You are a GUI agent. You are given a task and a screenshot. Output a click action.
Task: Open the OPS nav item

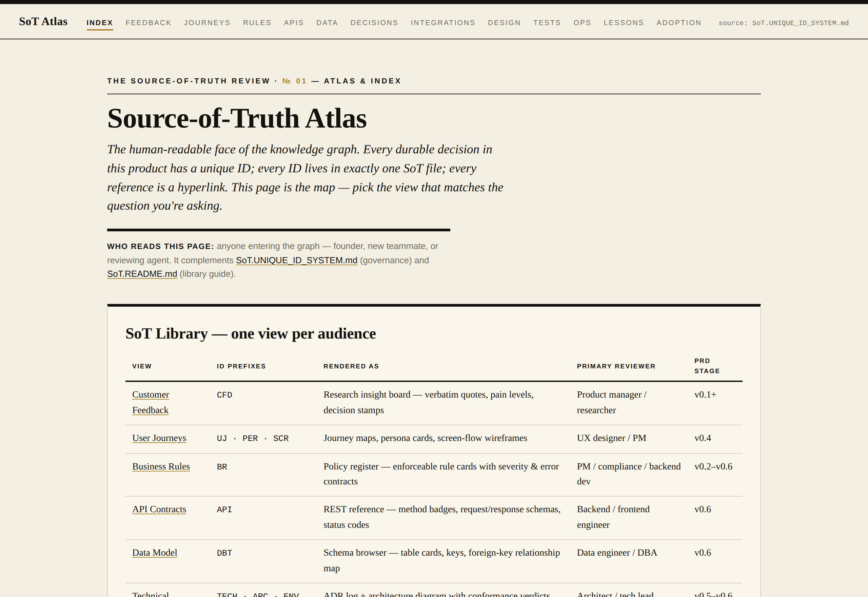point(583,23)
